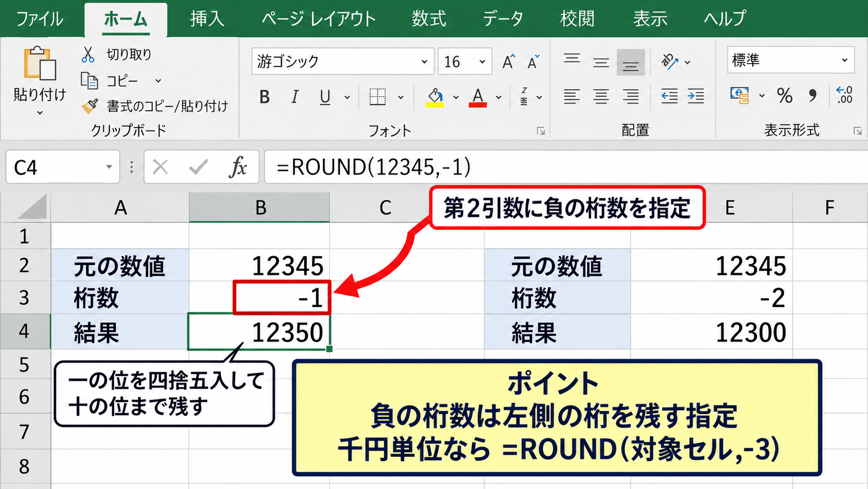Image resolution: width=868 pixels, height=489 pixels.
Task: Open the number format 標準 dropdown
Action: (x=845, y=60)
